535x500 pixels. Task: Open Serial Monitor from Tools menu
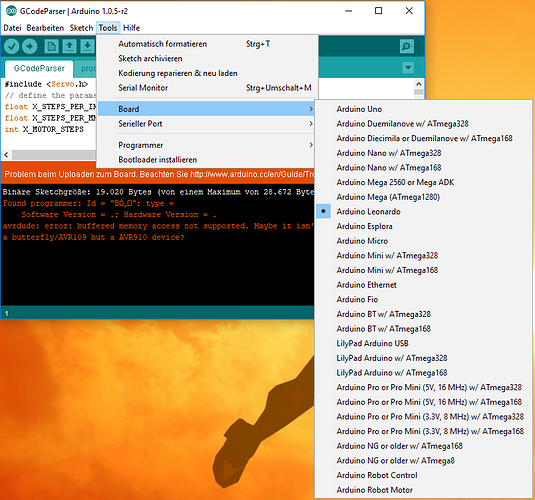point(206,88)
